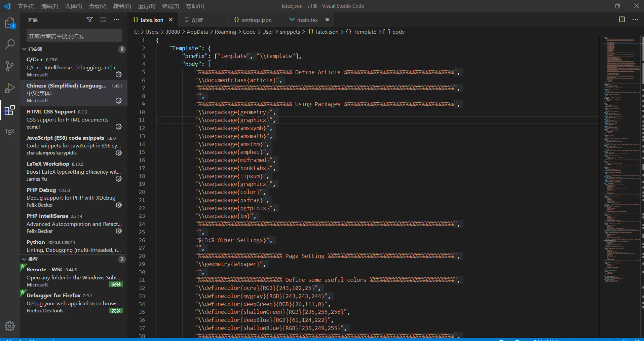Select the PHP Debug extension entry
The height and width of the screenshot is (341, 644).
[x=74, y=198]
